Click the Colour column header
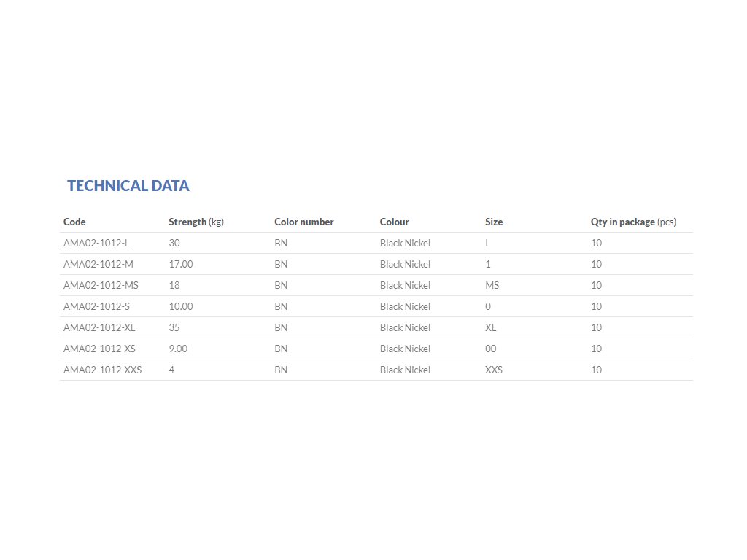747x560 pixels. click(x=394, y=222)
